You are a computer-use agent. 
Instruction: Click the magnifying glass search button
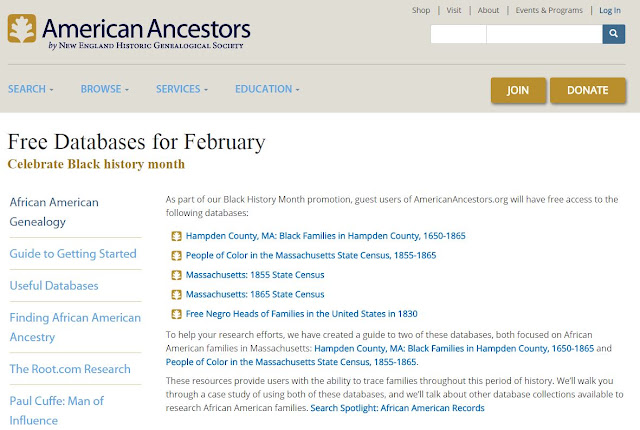tap(613, 34)
